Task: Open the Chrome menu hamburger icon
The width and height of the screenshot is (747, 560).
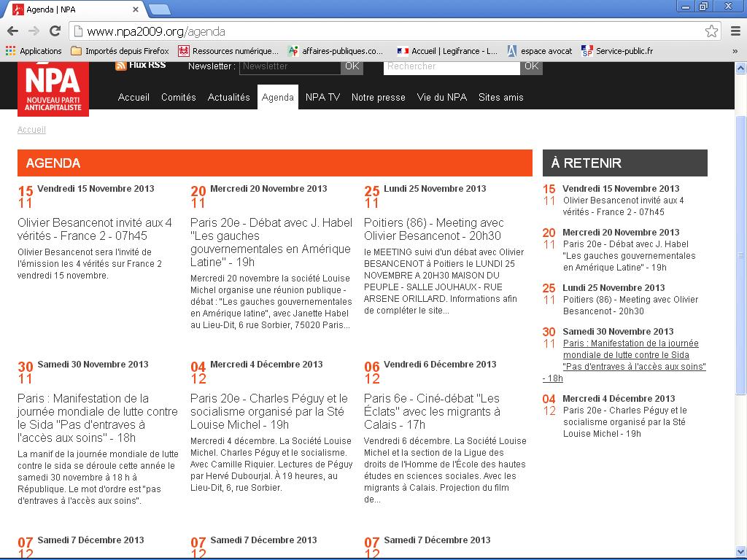Action: (735, 31)
